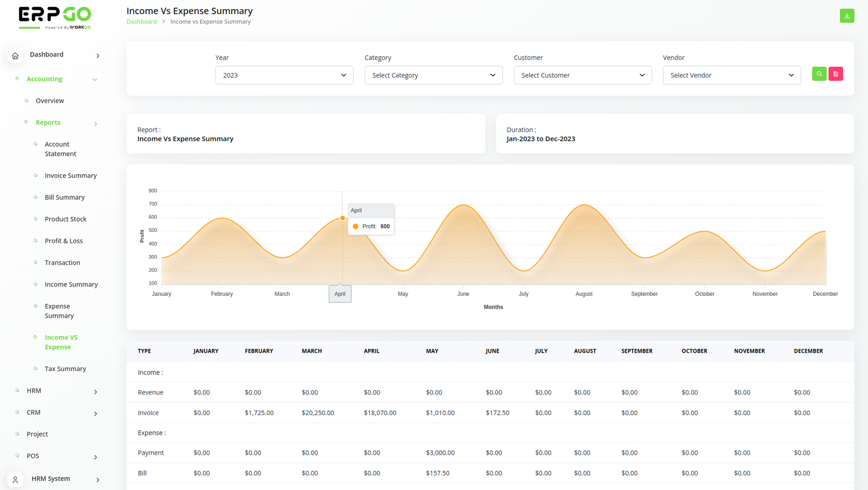Click the HRM System user icon
The width and height of the screenshot is (868, 490).
click(x=15, y=480)
